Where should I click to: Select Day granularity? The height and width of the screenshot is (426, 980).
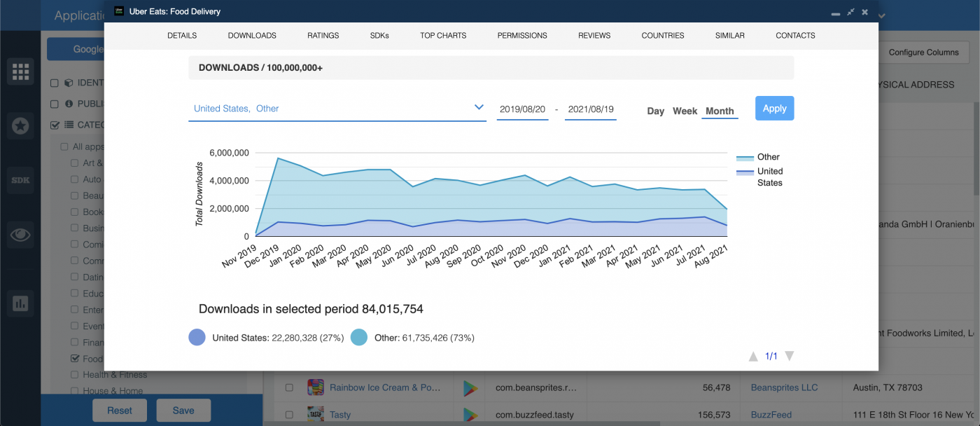(x=656, y=111)
